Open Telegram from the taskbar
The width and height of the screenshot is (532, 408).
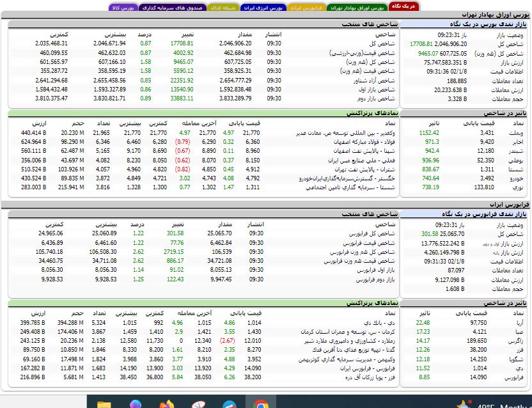click(x=230, y=404)
